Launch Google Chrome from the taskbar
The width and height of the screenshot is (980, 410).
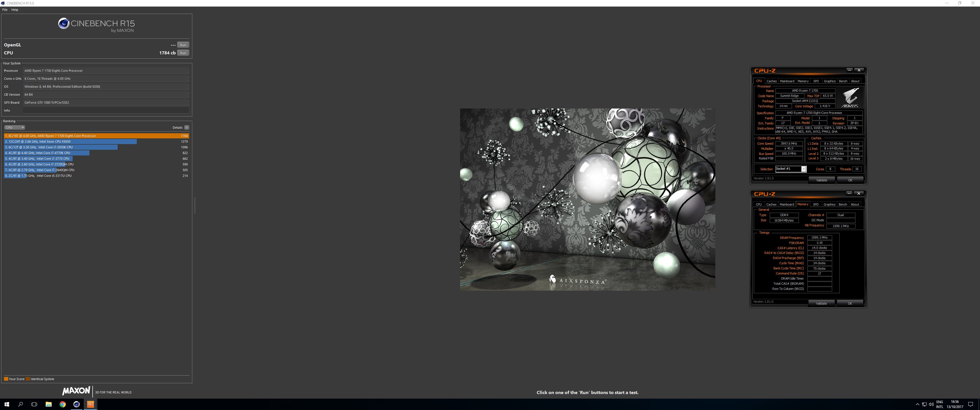[62, 404]
